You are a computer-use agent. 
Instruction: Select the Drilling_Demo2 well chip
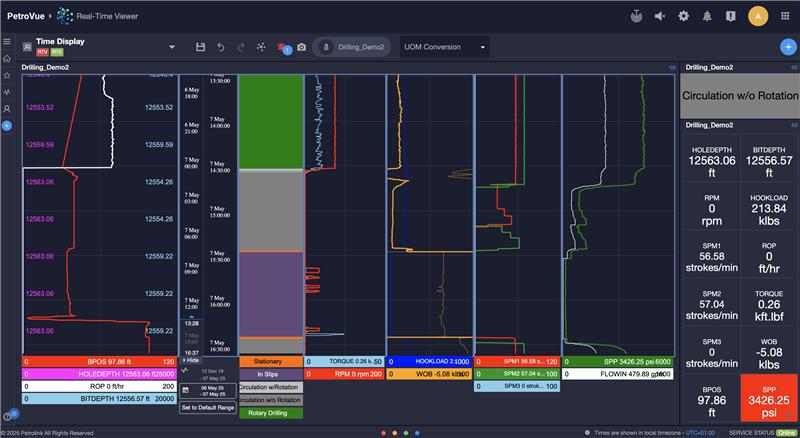354,47
